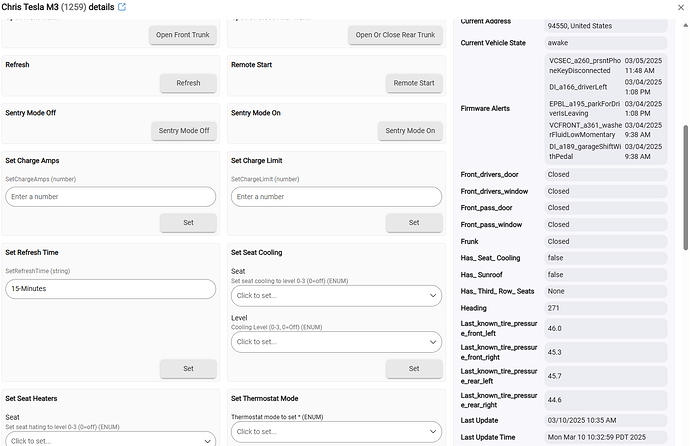
Task: Click Set under Set Seat Cooling
Action: point(414,369)
